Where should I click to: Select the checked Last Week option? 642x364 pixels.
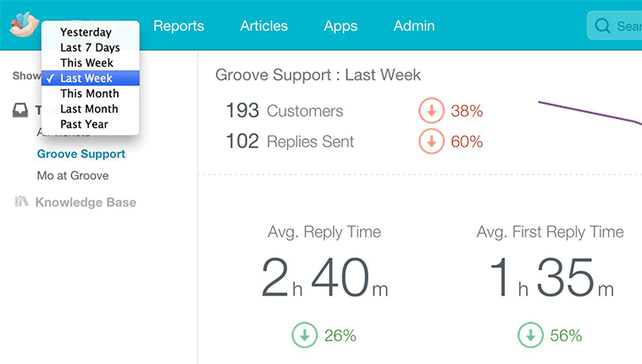click(x=86, y=78)
